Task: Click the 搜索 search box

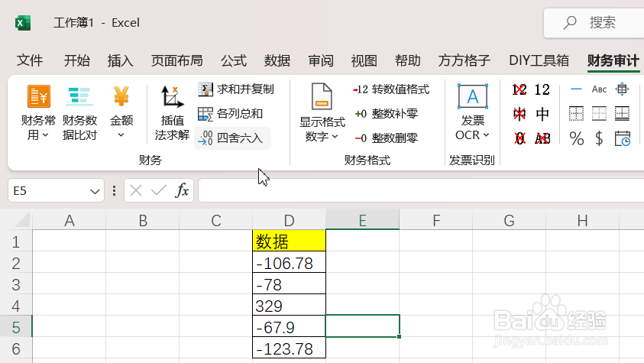Action: pyautogui.click(x=594, y=23)
